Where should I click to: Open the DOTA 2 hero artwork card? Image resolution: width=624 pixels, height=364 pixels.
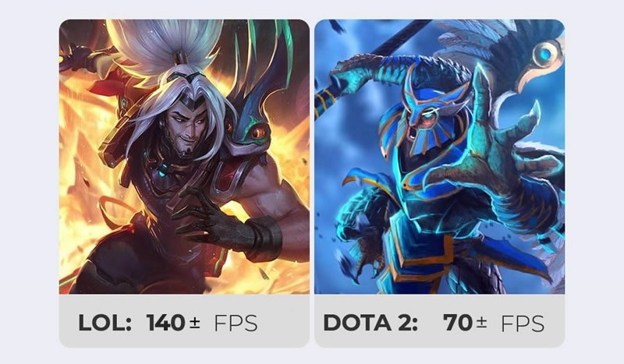439,157
